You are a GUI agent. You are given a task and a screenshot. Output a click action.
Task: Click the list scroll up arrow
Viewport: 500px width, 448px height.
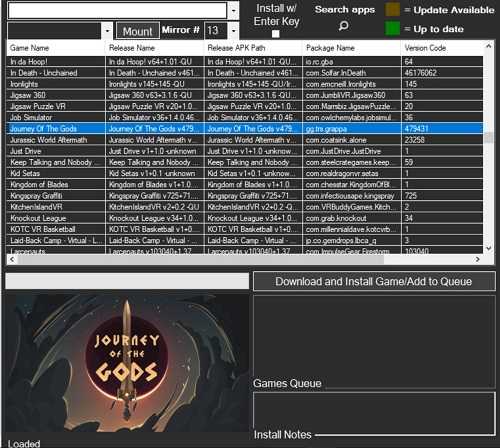tap(489, 46)
